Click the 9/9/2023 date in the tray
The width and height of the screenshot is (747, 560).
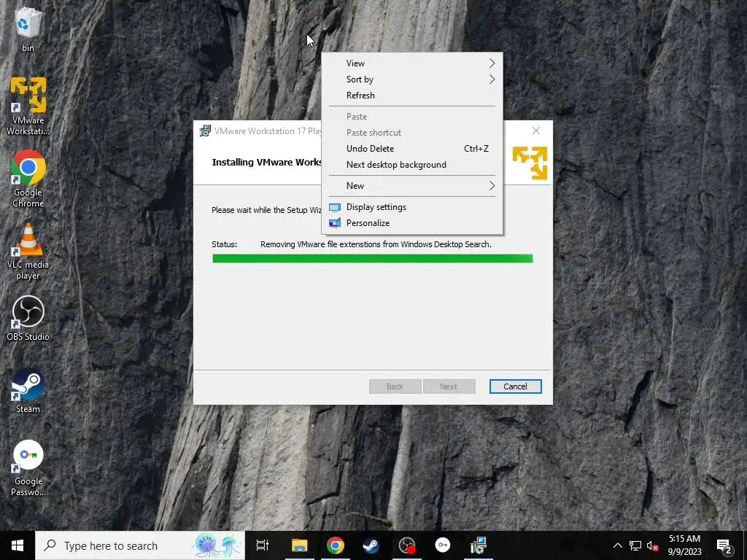point(684,552)
